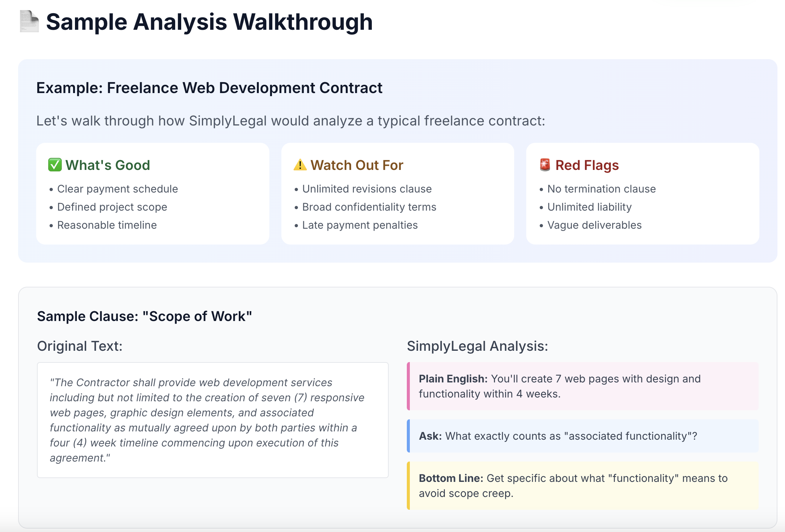Select the Reasonable timeline item
Screen dimensions: 785x532
point(107,225)
